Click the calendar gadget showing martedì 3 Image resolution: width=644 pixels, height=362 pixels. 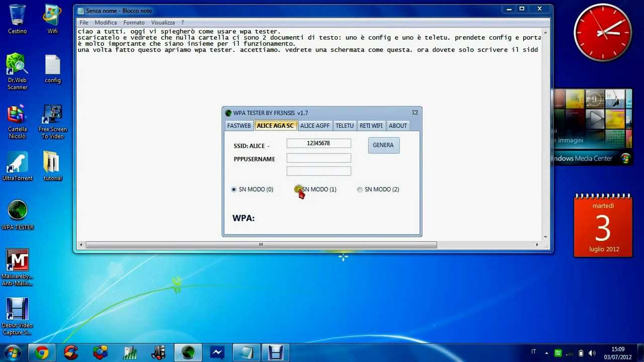pyautogui.click(x=603, y=225)
